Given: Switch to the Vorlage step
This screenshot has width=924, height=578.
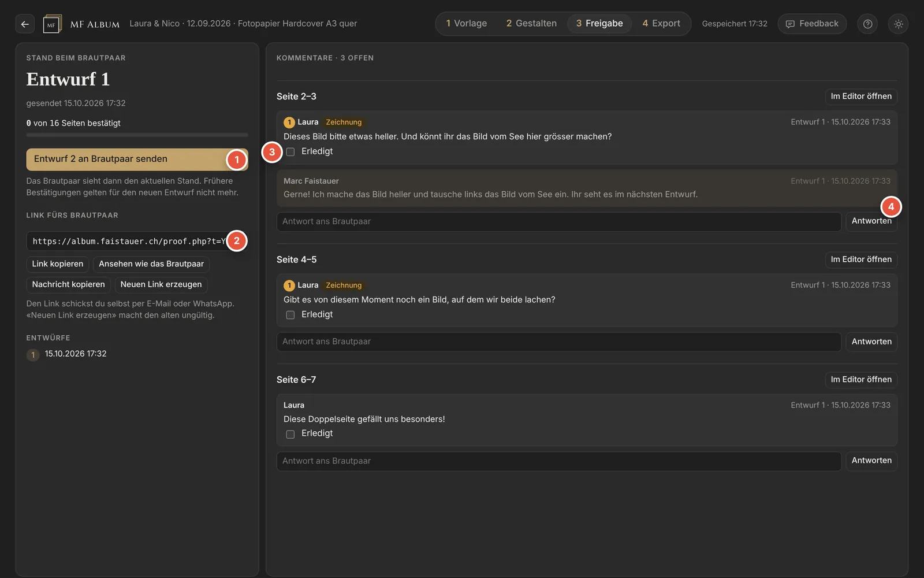Looking at the screenshot, I should pyautogui.click(x=467, y=24).
